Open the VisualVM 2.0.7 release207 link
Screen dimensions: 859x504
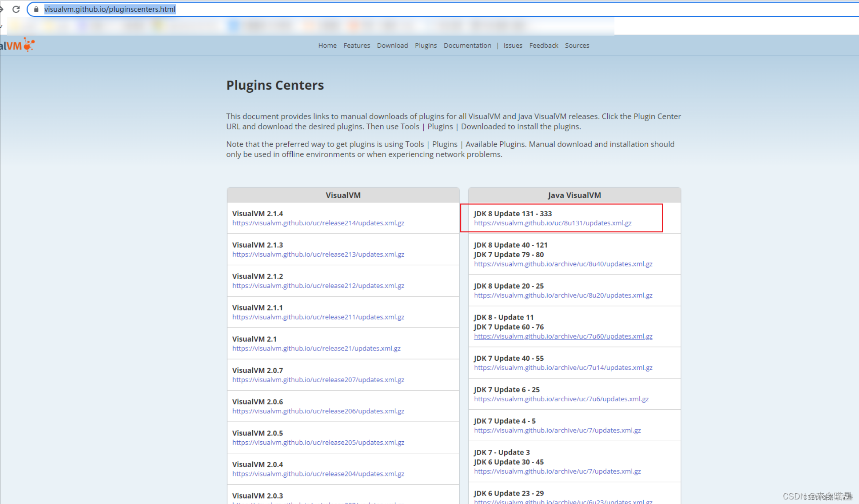coord(318,380)
